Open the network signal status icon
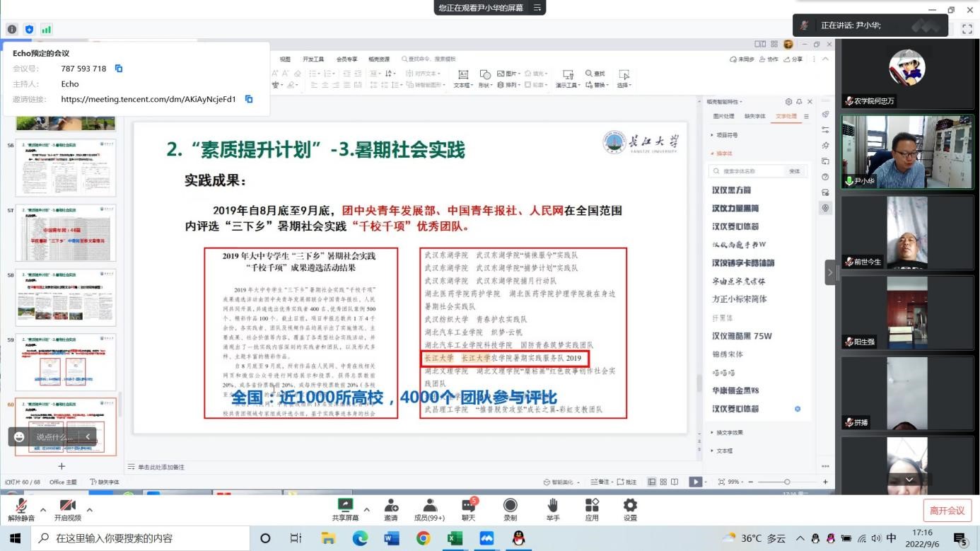Screen dimensions: 980x551 coord(46,29)
